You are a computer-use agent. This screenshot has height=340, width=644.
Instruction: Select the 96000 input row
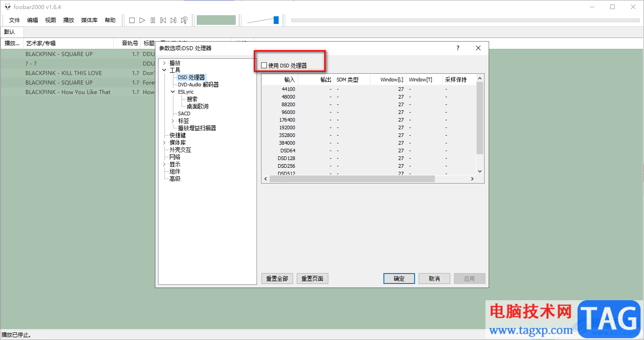tap(369, 112)
